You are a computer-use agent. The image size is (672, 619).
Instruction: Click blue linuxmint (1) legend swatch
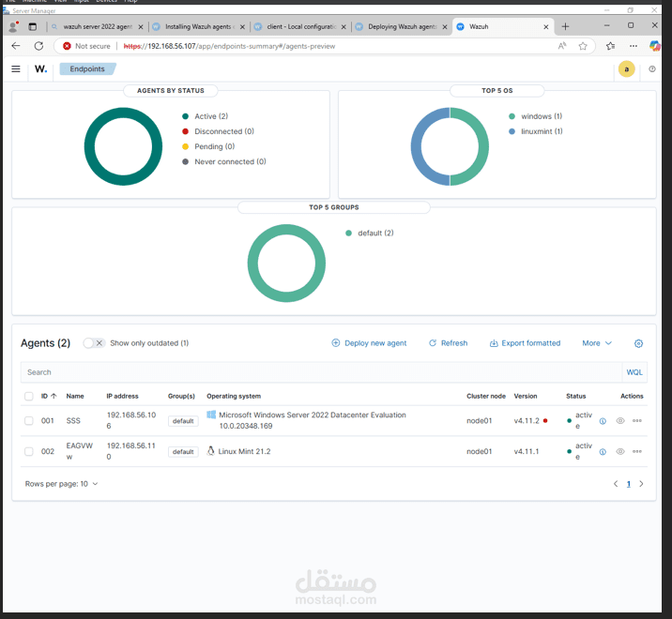512,131
